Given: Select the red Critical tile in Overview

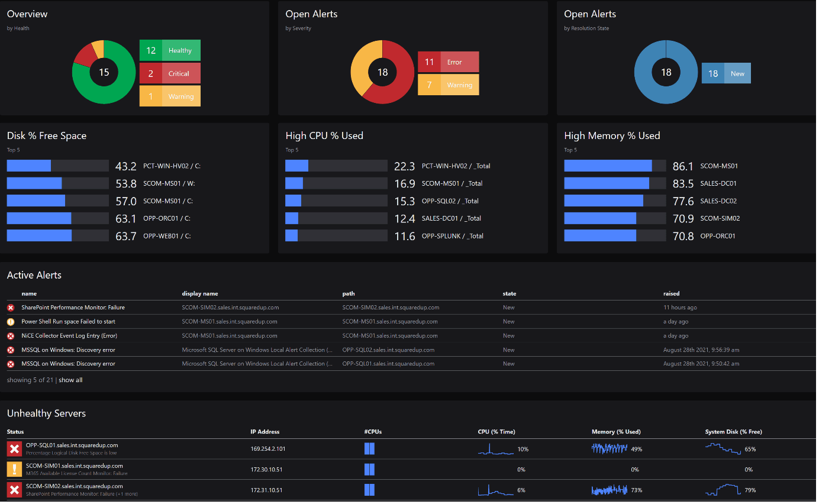Looking at the screenshot, I should pos(170,73).
